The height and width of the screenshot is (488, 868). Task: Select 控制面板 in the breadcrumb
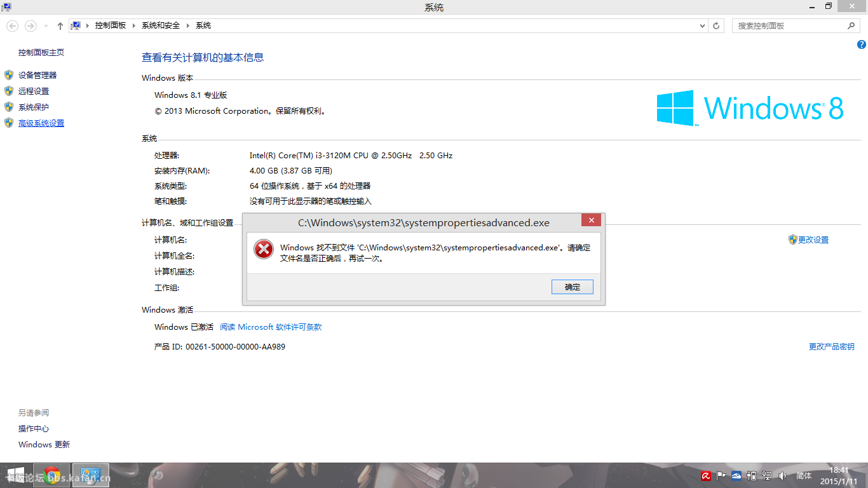pos(111,25)
